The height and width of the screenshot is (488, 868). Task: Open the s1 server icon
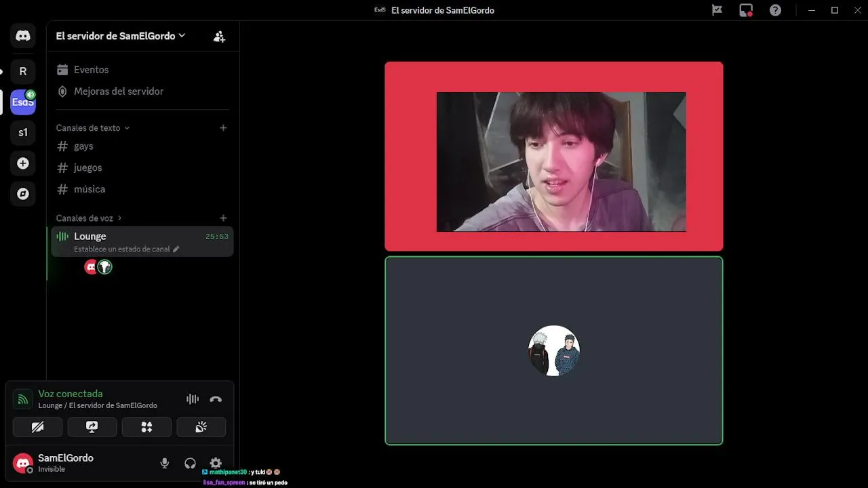(x=23, y=133)
